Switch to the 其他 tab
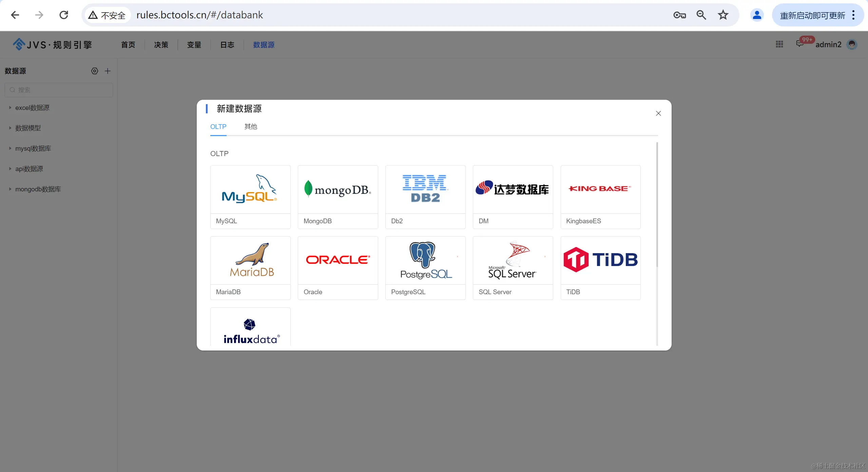 250,127
